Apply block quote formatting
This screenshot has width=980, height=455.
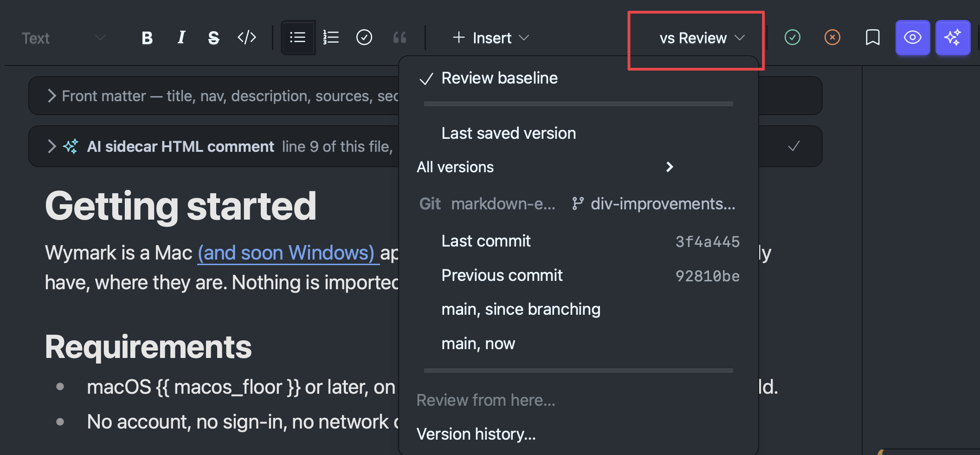tap(400, 38)
